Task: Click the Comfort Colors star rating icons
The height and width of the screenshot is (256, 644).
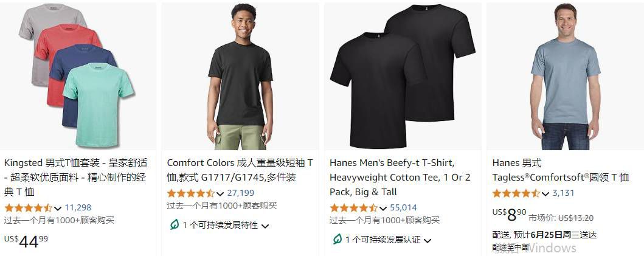Action: click(190, 193)
